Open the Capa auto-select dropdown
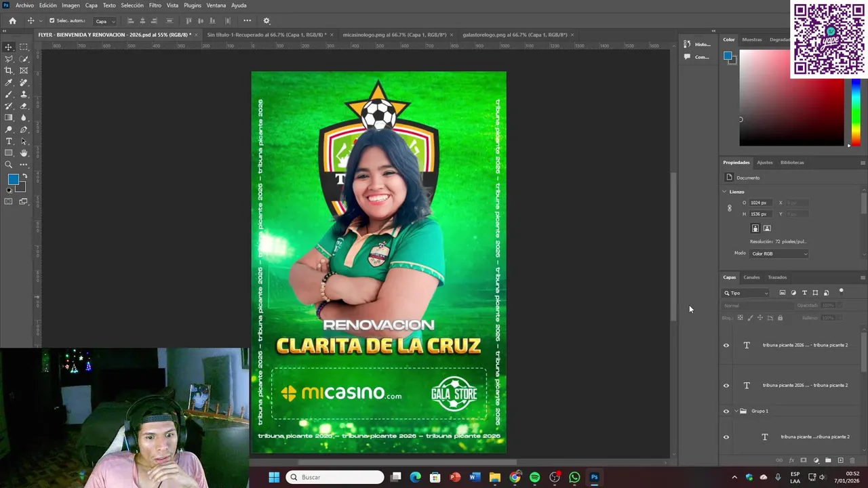The image size is (868, 488). [104, 21]
